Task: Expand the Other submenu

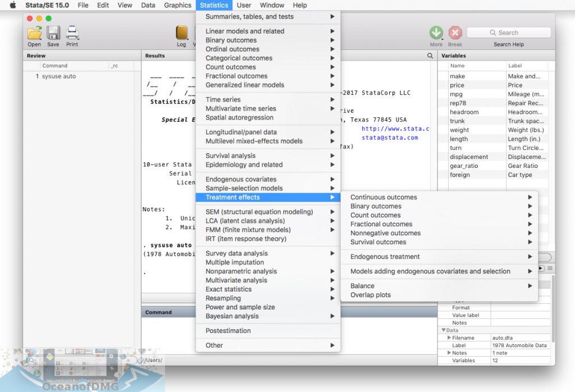Action: (268, 345)
